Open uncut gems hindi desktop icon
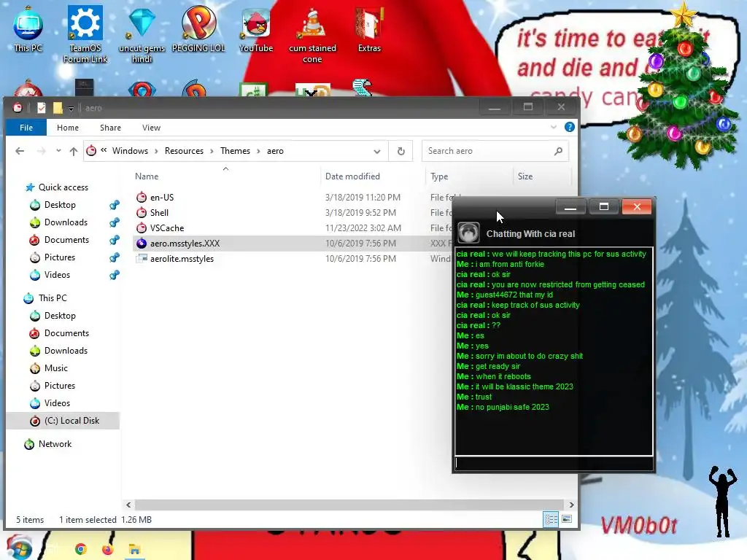Viewport: 747px width, 560px height. pyautogui.click(x=142, y=34)
